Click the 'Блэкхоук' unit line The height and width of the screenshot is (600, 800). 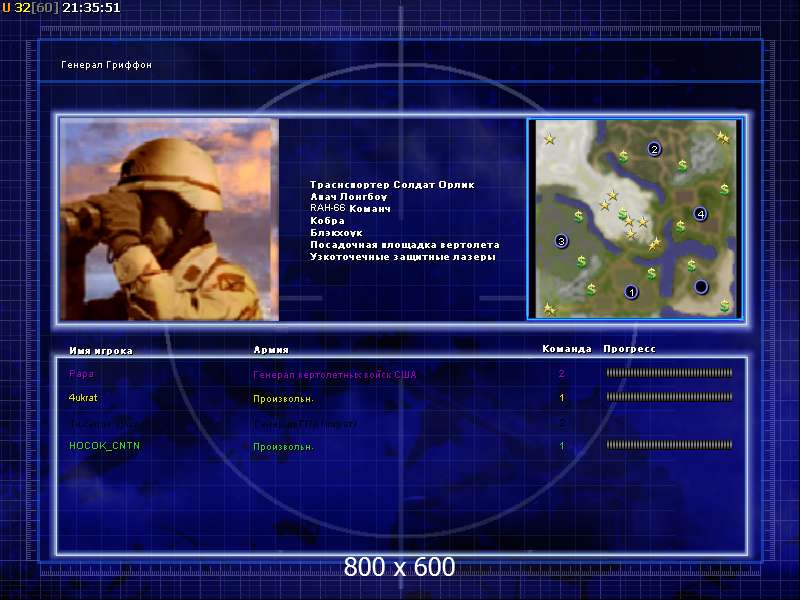[x=336, y=233]
